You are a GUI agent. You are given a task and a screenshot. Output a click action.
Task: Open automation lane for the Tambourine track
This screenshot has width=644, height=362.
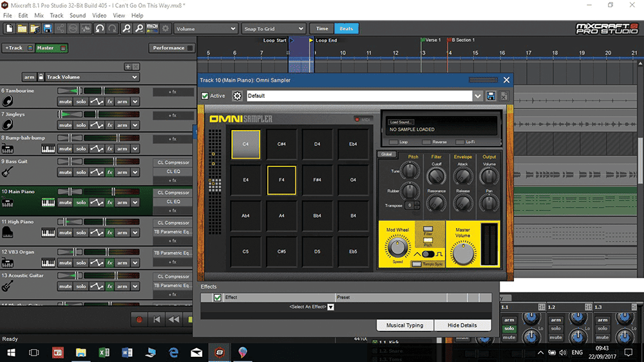[x=97, y=102]
